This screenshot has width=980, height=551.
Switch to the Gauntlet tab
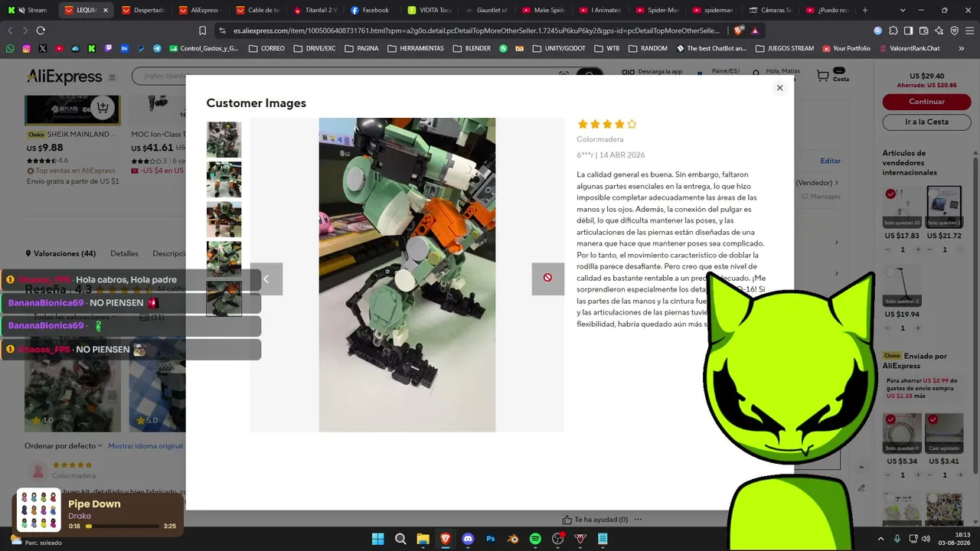(487, 10)
